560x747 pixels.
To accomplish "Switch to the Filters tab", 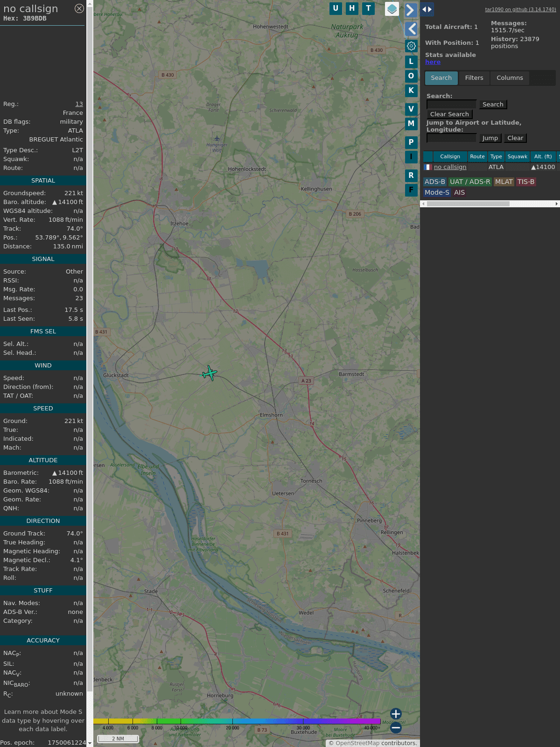I will 474,78.
